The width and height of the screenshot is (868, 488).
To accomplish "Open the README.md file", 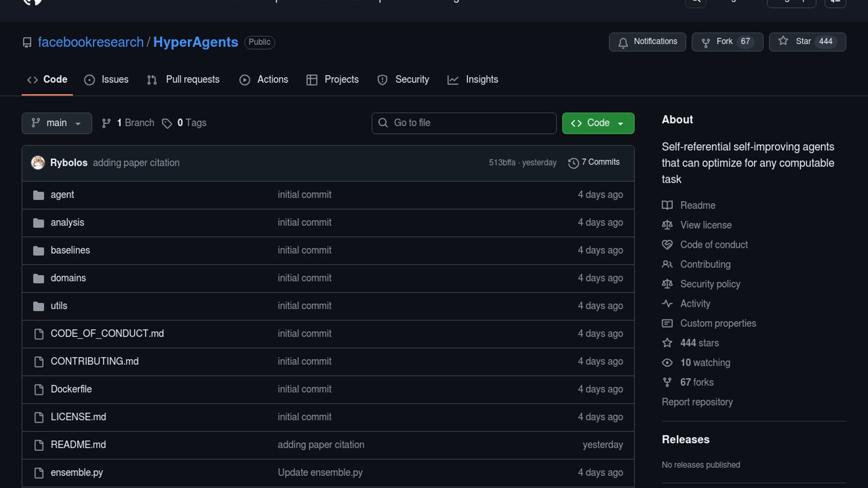I will tap(78, 445).
